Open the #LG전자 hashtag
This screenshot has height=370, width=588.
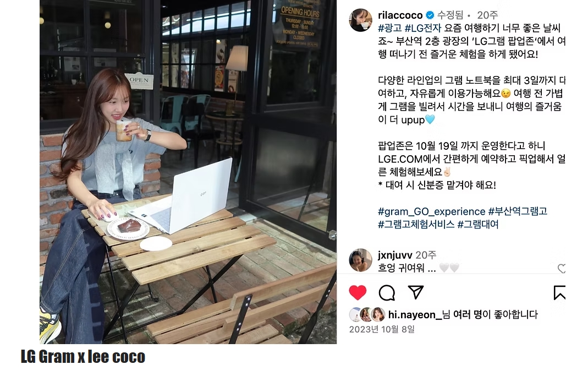pos(423,28)
